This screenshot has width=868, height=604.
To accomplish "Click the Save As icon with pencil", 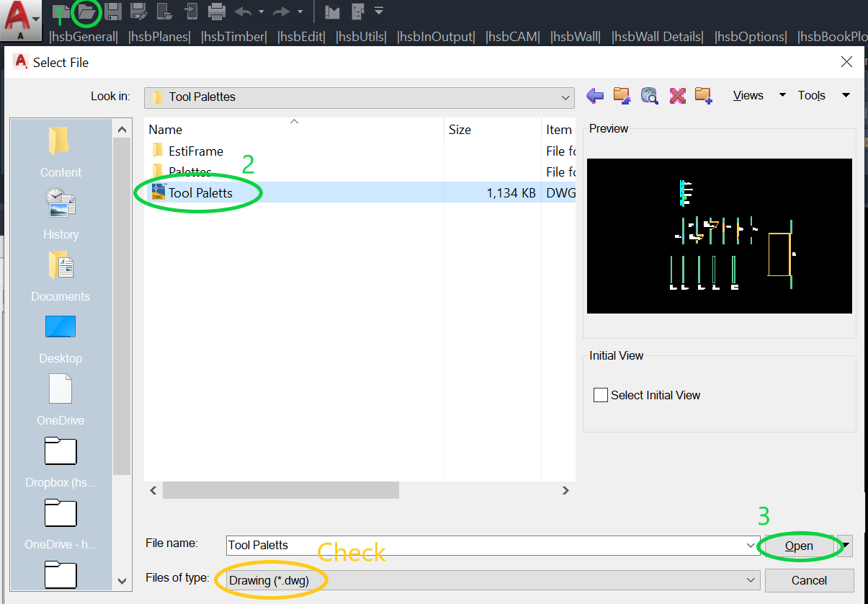I will point(138,11).
